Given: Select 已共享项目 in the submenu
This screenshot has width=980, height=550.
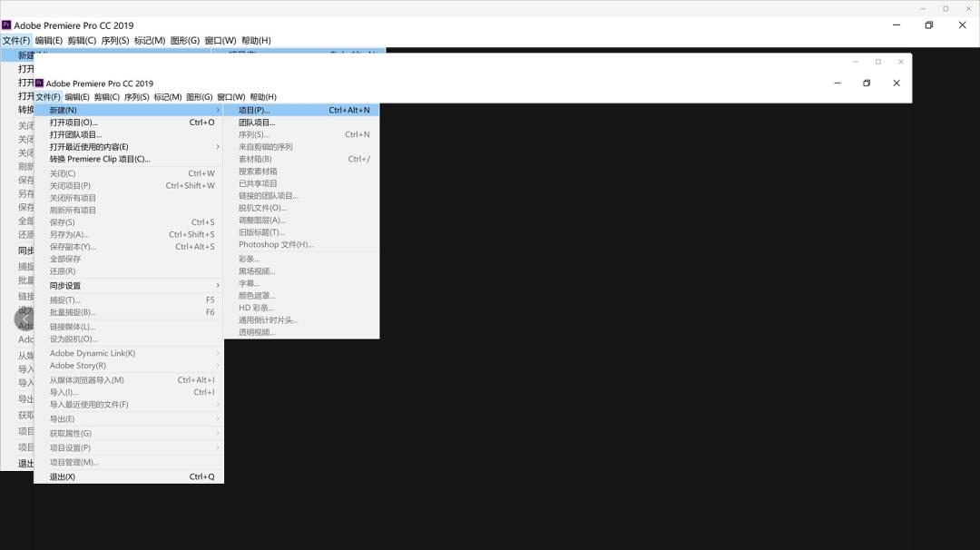Looking at the screenshot, I should [x=301, y=183].
